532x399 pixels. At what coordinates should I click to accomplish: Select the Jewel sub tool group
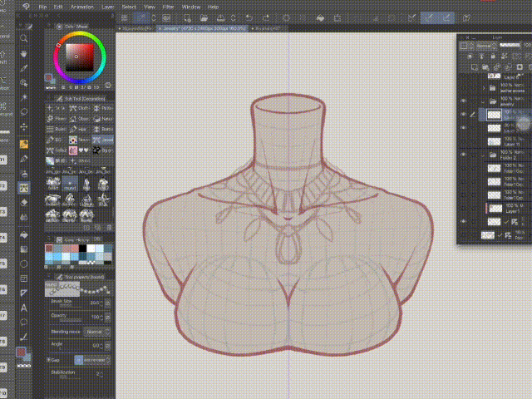pyautogui.click(x=103, y=140)
